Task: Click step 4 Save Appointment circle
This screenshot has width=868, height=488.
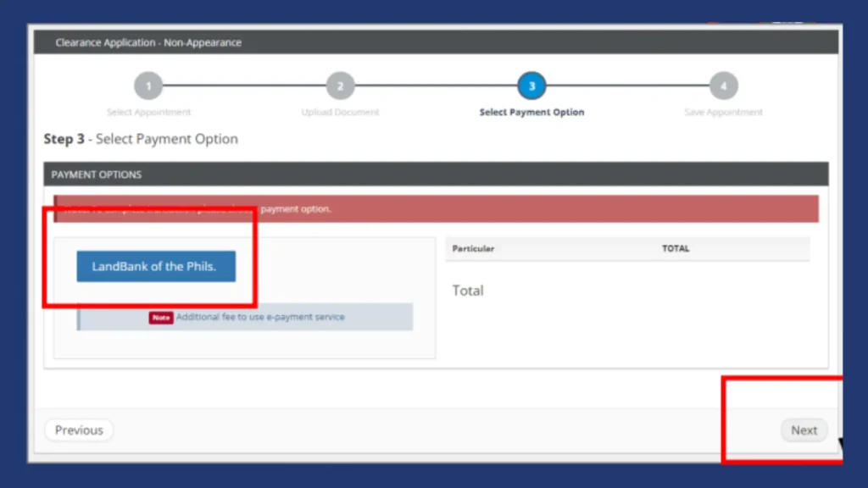Action: (x=722, y=86)
